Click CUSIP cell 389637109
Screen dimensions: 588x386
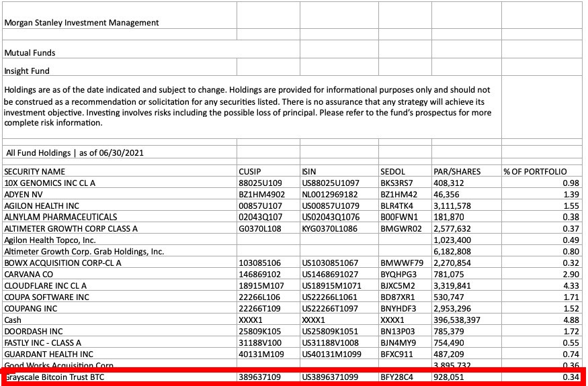[268, 377]
